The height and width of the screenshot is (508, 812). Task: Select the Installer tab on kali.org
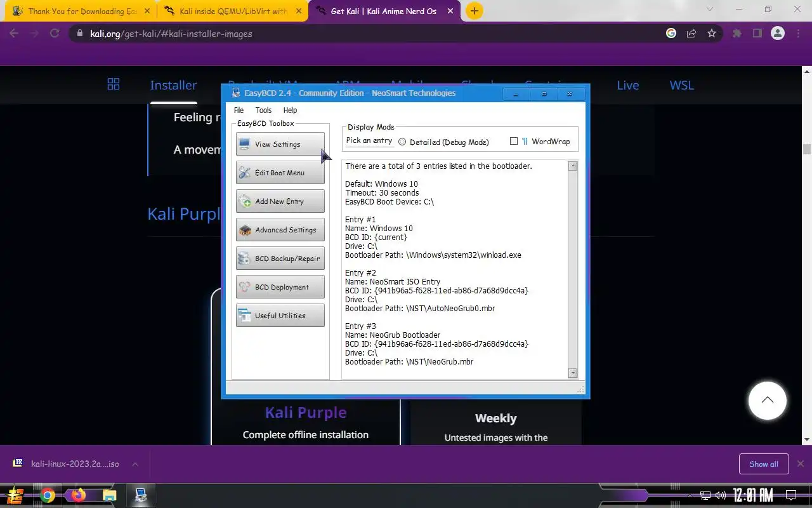click(x=173, y=85)
